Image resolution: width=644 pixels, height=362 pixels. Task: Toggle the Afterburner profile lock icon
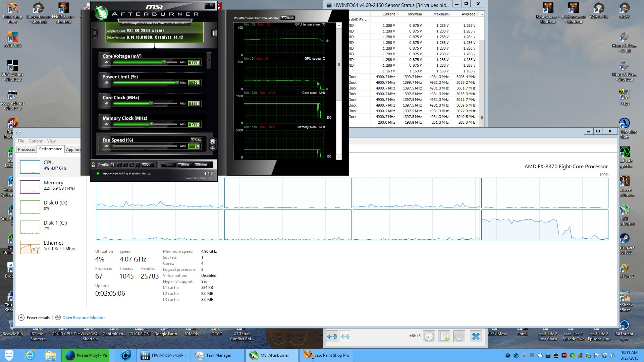point(93,165)
